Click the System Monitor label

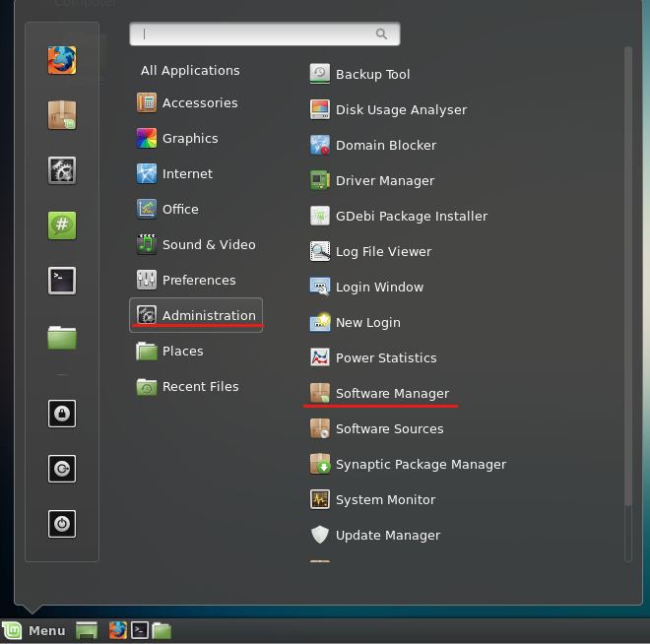click(385, 500)
